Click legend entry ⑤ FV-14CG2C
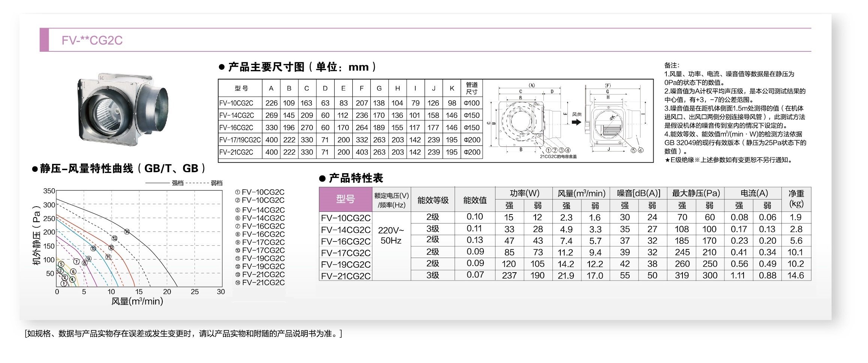Image resolution: width=868 pixels, height=363 pixels. (260, 210)
